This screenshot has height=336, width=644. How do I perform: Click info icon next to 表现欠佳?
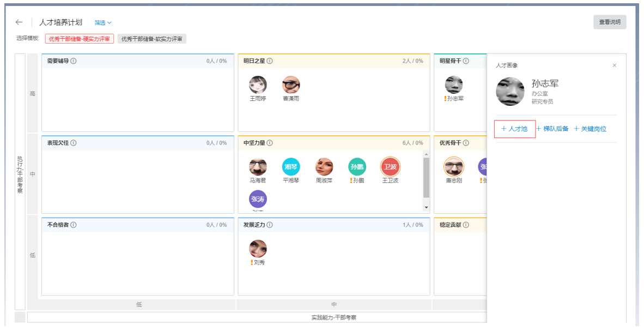(74, 143)
